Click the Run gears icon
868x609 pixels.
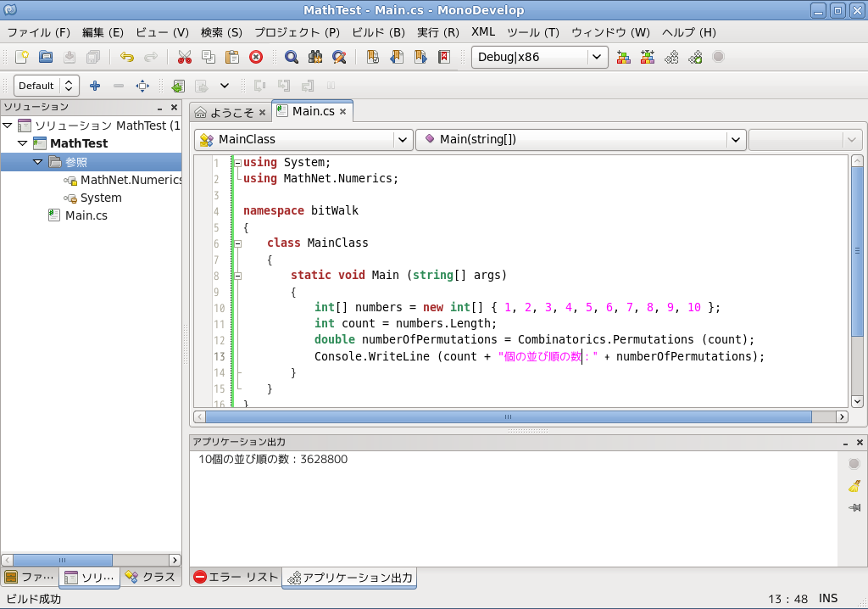tap(671, 57)
